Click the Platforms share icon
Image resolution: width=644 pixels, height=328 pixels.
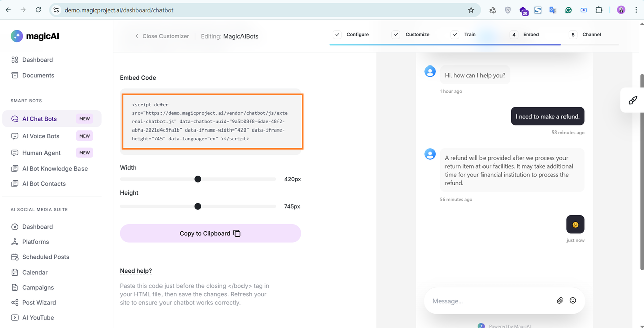click(x=15, y=242)
